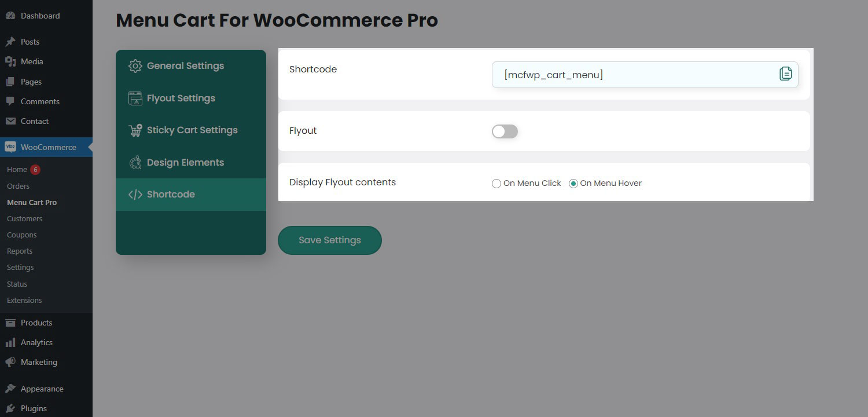This screenshot has width=868, height=417.
Task: Click the Analytics bar chart icon
Action: pyautogui.click(x=10, y=342)
